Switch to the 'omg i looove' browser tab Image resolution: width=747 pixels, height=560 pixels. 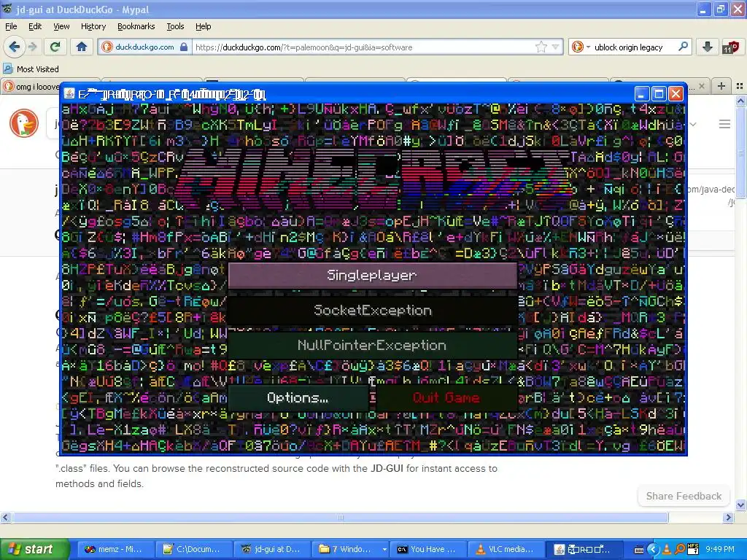point(31,87)
